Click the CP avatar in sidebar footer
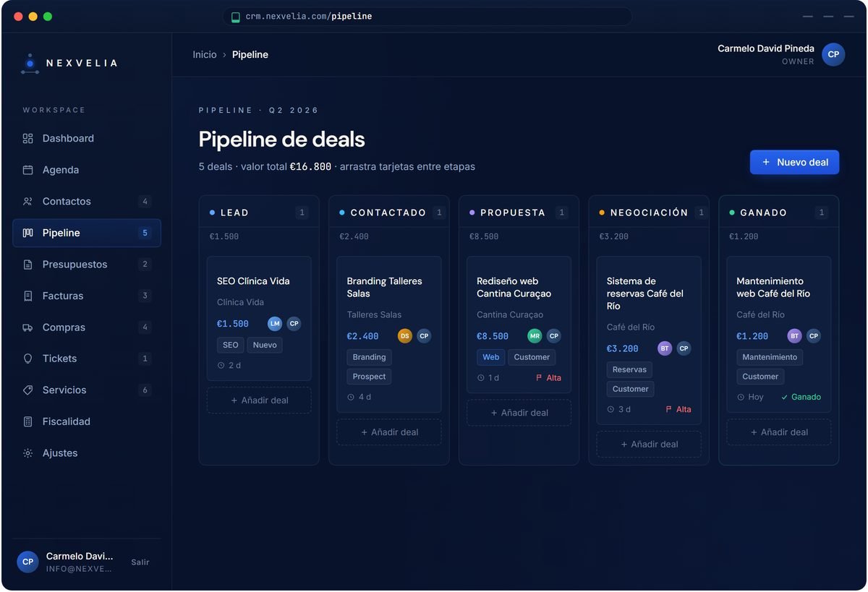The image size is (868, 592). (27, 562)
